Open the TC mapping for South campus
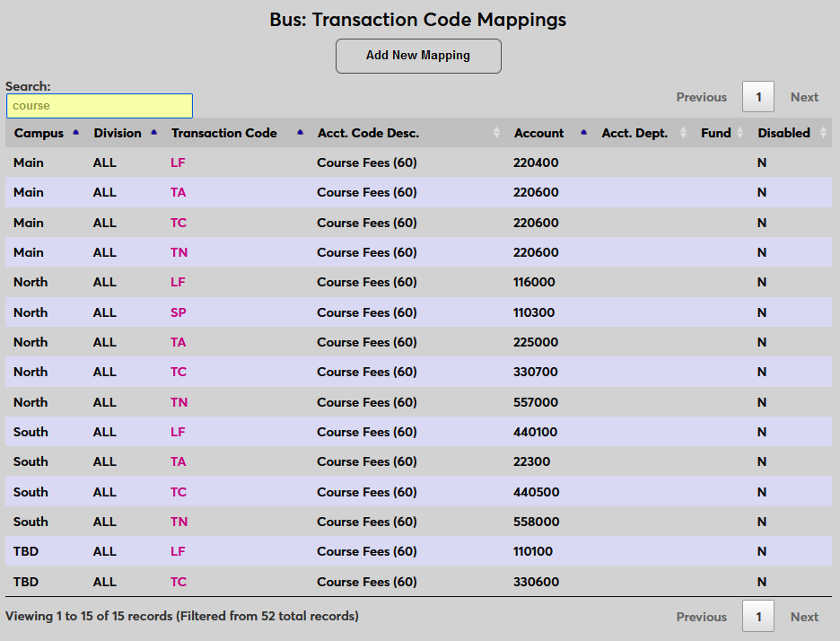The image size is (840, 641). coord(177,491)
